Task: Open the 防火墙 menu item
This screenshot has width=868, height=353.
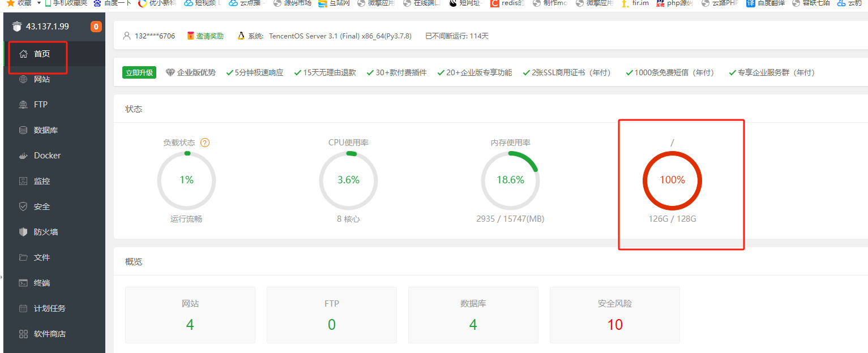Action: (x=45, y=232)
